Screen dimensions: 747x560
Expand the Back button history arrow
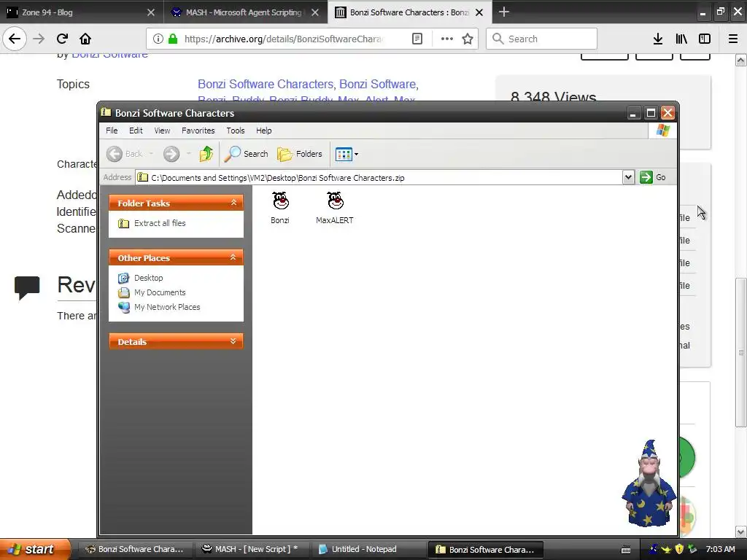point(151,154)
